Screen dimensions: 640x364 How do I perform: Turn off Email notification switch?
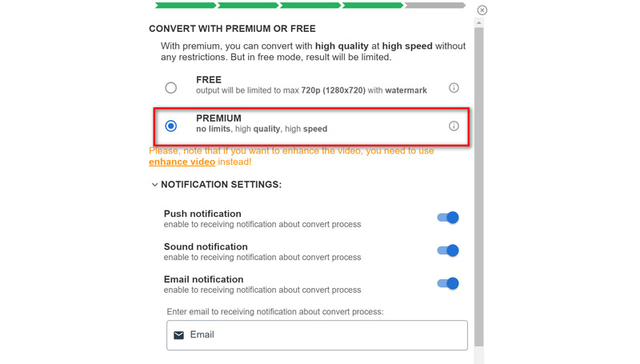448,283
